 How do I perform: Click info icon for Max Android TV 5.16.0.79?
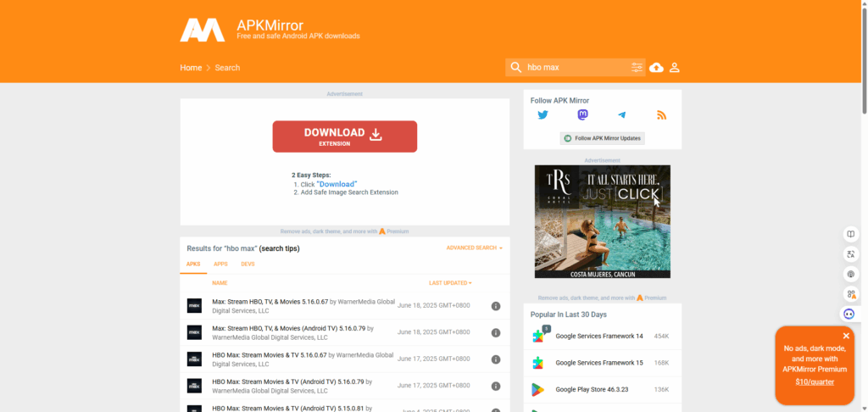coord(496,333)
